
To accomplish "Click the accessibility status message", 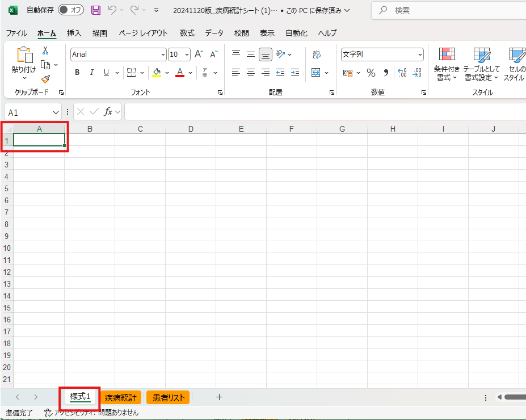I will [x=91, y=413].
